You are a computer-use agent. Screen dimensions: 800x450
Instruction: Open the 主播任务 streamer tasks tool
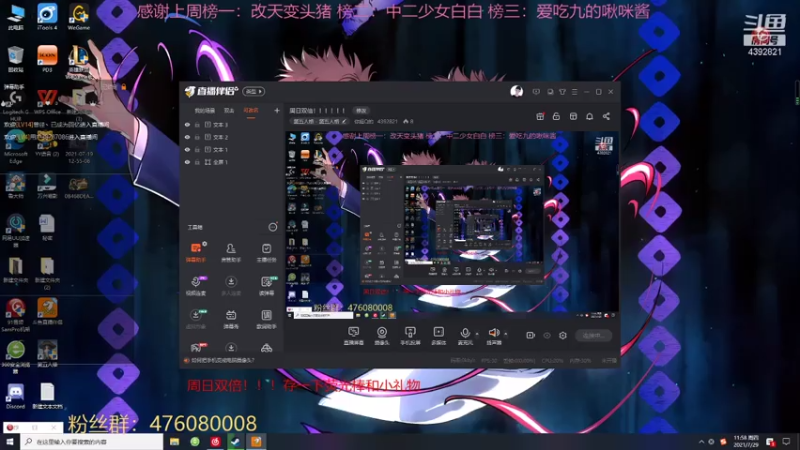click(x=266, y=253)
